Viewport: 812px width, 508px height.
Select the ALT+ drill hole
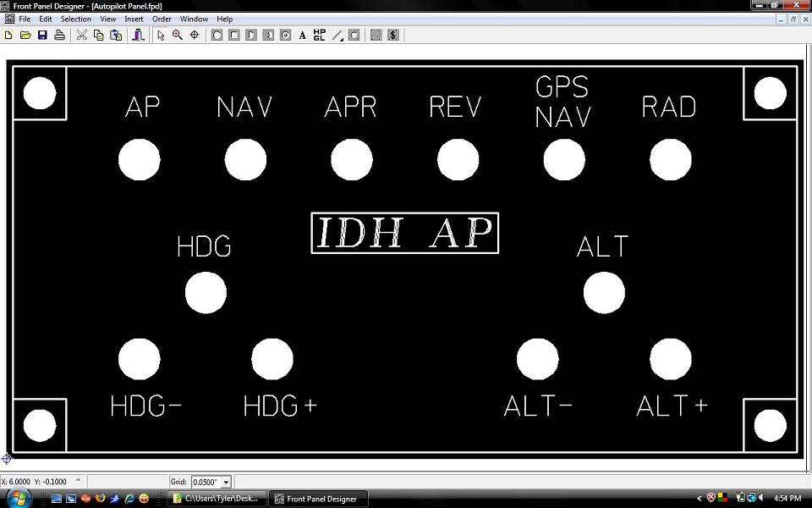coord(671,359)
